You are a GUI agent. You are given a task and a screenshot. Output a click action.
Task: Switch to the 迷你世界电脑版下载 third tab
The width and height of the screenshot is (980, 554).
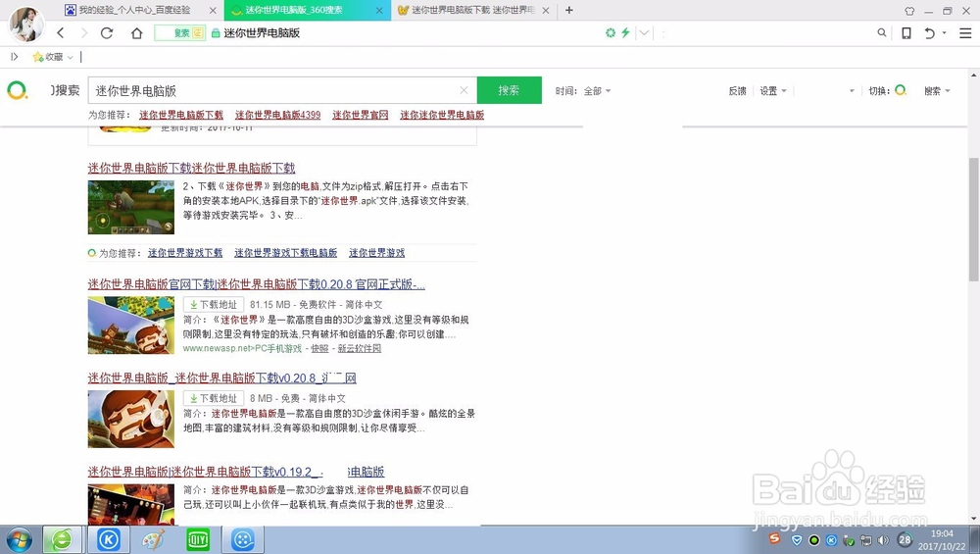[x=472, y=10]
